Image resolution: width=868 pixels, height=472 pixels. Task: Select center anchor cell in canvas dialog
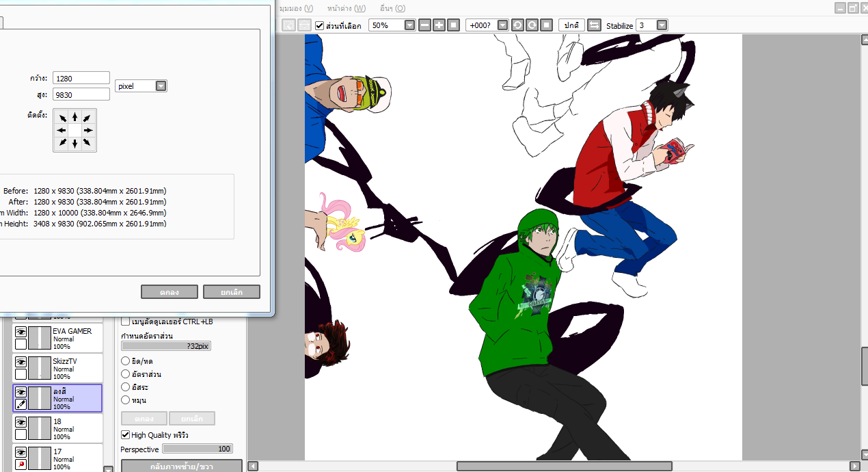point(75,130)
